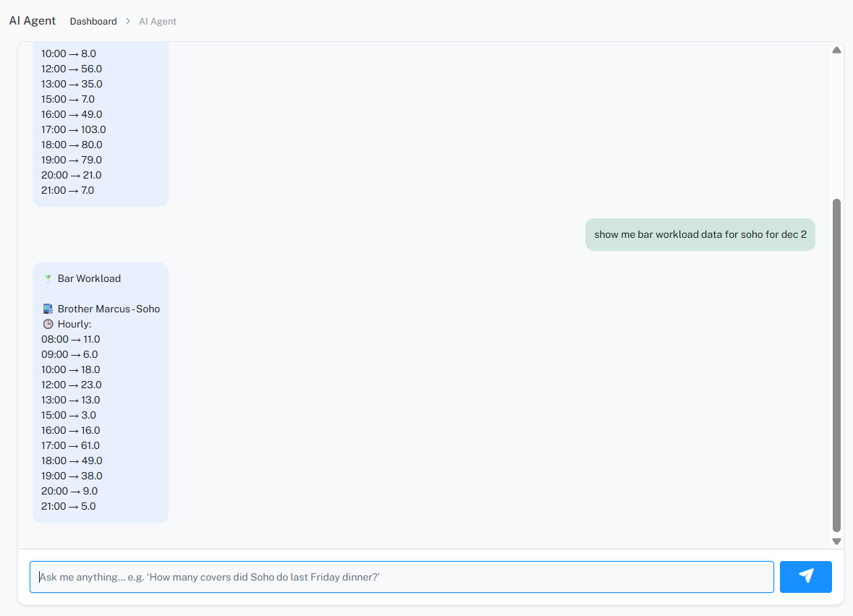Focus the Ask me anything input field
This screenshot has height=616, width=853.
pos(402,577)
